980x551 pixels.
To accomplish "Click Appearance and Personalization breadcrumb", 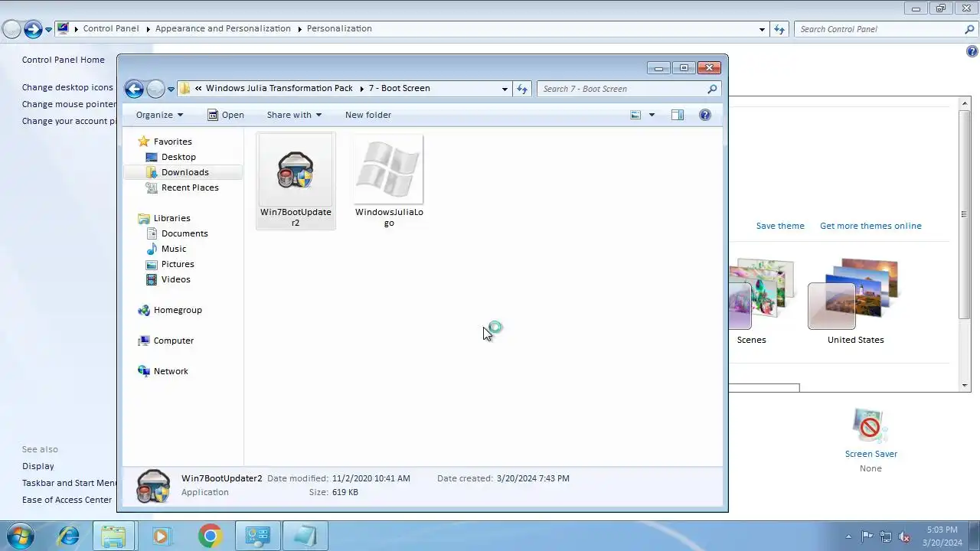I will [223, 28].
